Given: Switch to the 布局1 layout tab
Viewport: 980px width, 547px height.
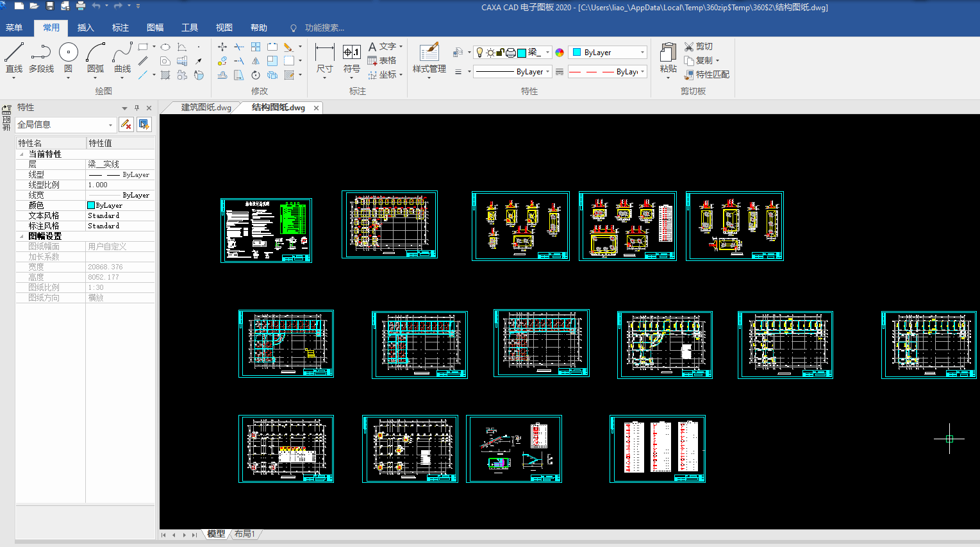Looking at the screenshot, I should tap(244, 534).
